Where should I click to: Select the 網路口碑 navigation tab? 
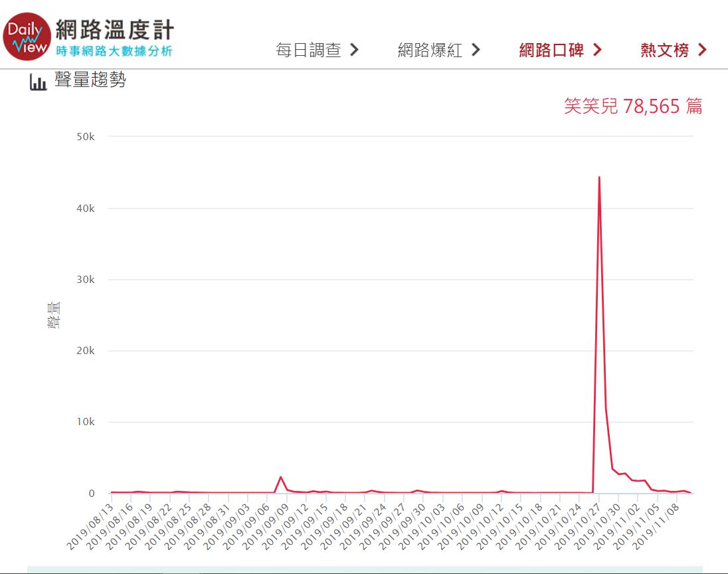coord(551,50)
